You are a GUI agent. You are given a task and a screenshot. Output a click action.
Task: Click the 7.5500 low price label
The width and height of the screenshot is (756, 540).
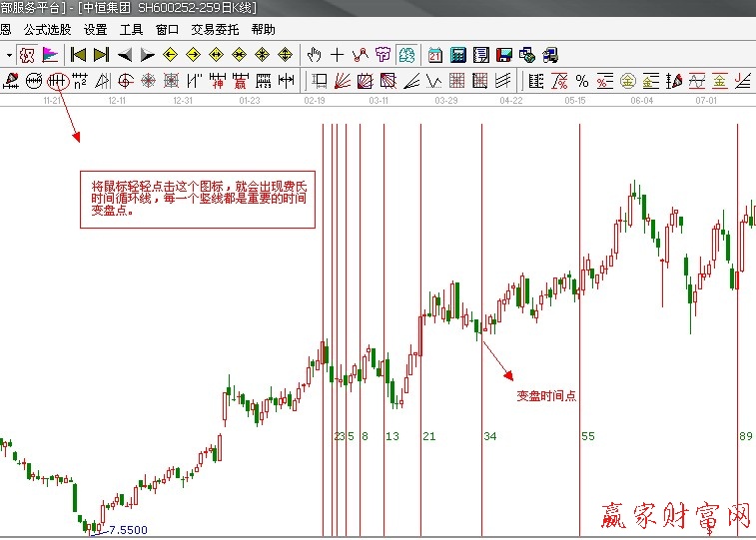128,530
